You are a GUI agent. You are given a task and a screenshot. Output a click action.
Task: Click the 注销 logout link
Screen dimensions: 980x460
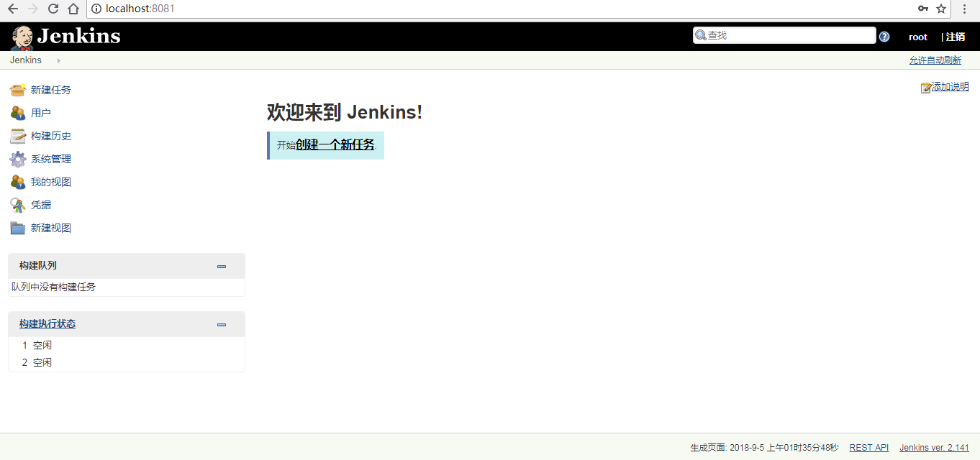pos(956,36)
